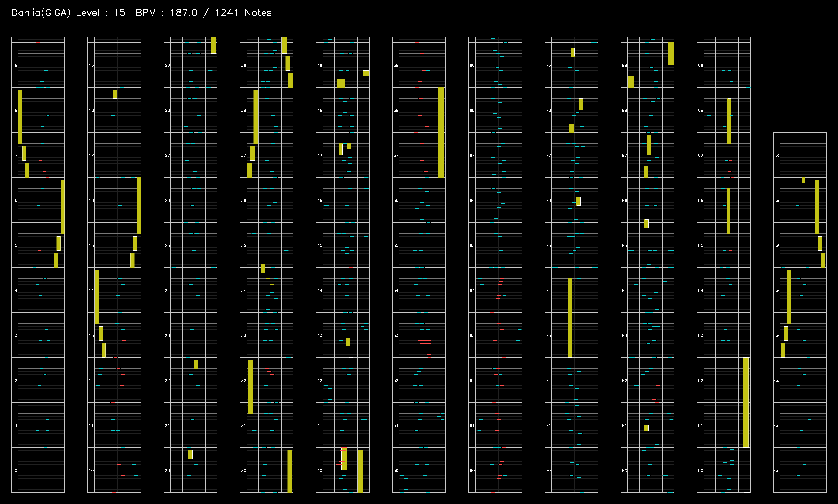Click measure number 69 label
Viewport: 838px width, 504px height.
pos(472,65)
